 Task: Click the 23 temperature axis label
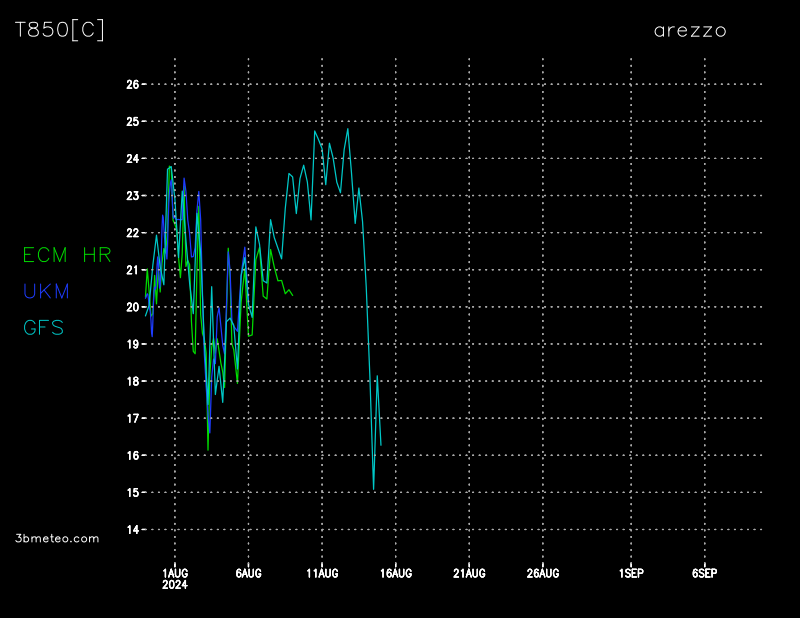click(x=132, y=196)
